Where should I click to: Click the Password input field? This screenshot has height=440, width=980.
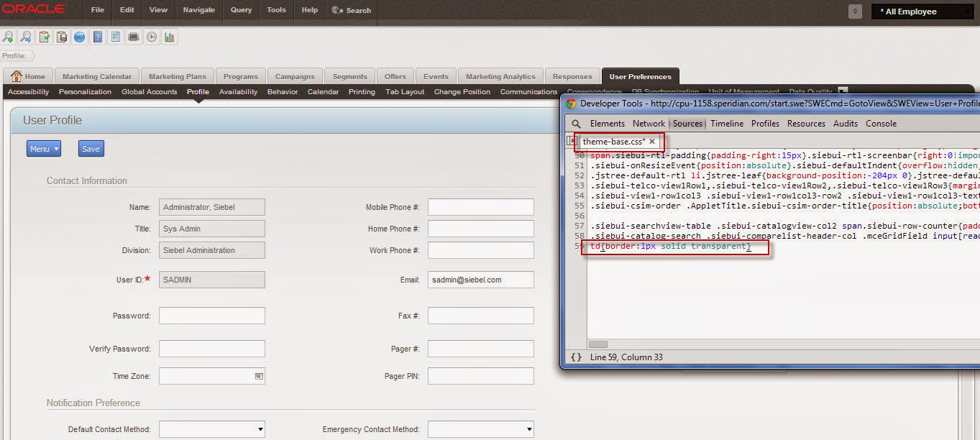click(x=212, y=316)
